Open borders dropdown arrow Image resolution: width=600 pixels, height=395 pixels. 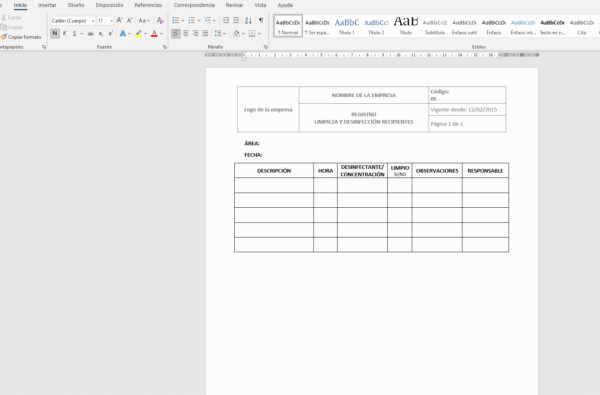[259, 34]
